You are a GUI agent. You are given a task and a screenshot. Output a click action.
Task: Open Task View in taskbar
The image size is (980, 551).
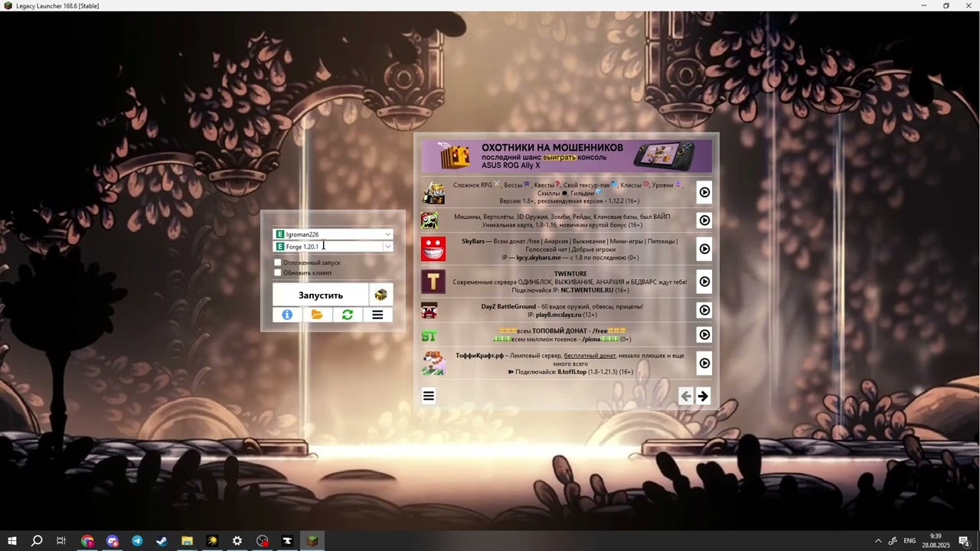coord(61,541)
